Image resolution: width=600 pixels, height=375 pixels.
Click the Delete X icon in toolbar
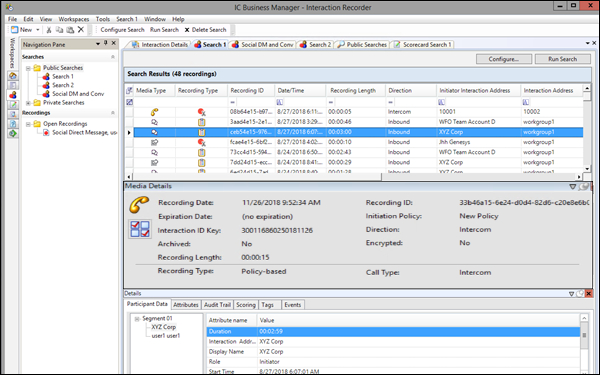tap(81, 29)
